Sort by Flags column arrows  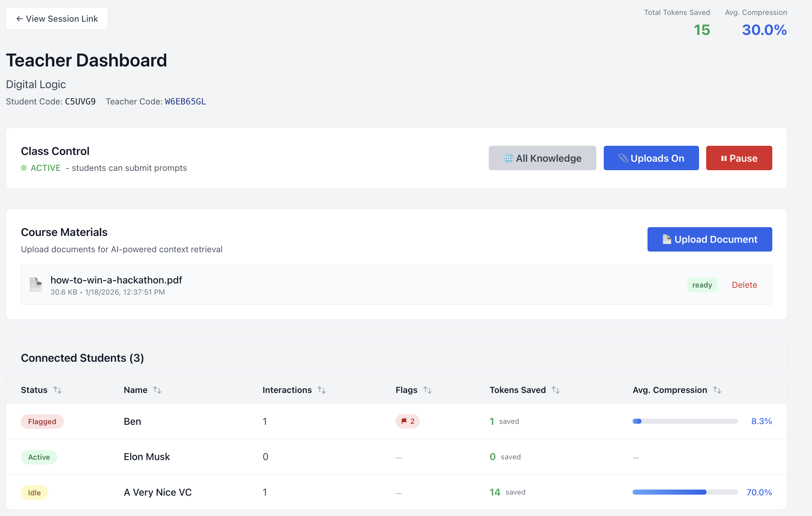(x=427, y=390)
